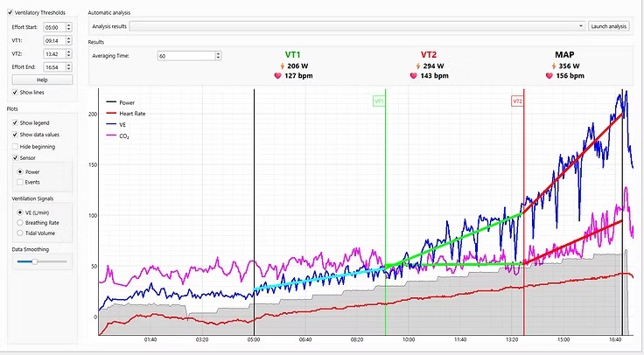Click the CO2 legend entry
The width and height of the screenshot is (644, 355).
tap(118, 136)
